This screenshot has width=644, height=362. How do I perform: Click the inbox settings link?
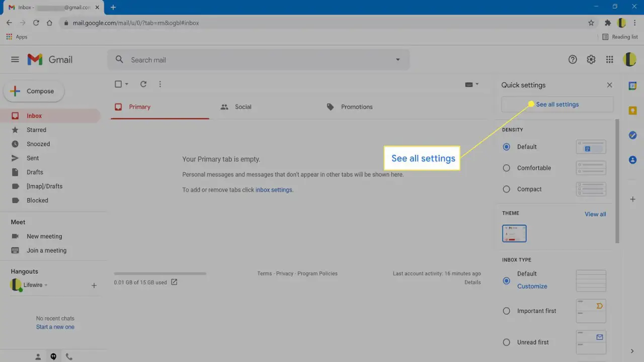click(274, 190)
